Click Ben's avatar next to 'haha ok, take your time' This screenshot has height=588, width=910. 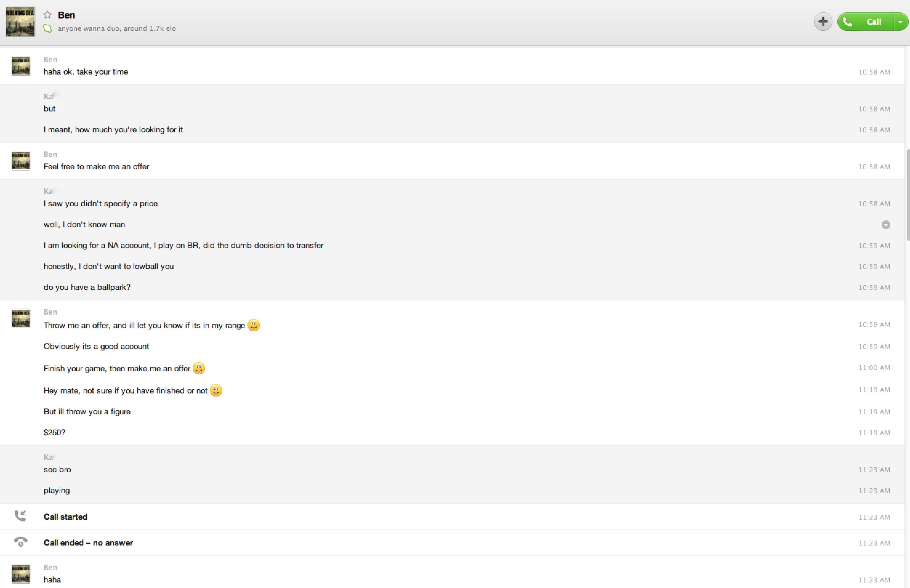pyautogui.click(x=21, y=66)
